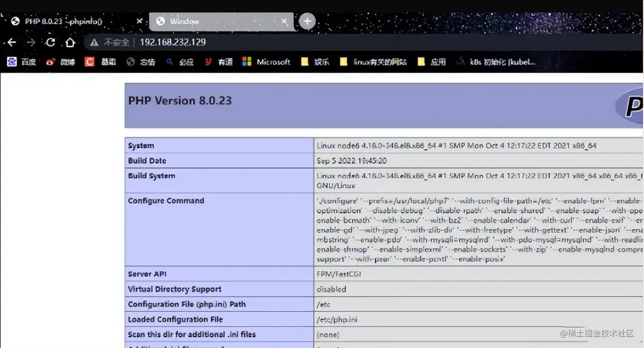The width and height of the screenshot is (644, 348).
Task: Select the Loaded Configuration File label
Action: (x=175, y=319)
